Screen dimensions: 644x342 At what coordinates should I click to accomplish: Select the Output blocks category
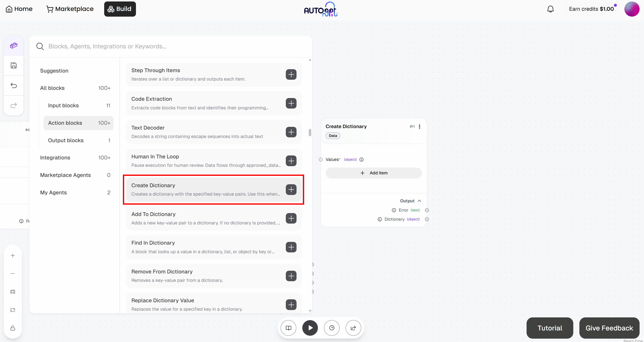tap(66, 140)
